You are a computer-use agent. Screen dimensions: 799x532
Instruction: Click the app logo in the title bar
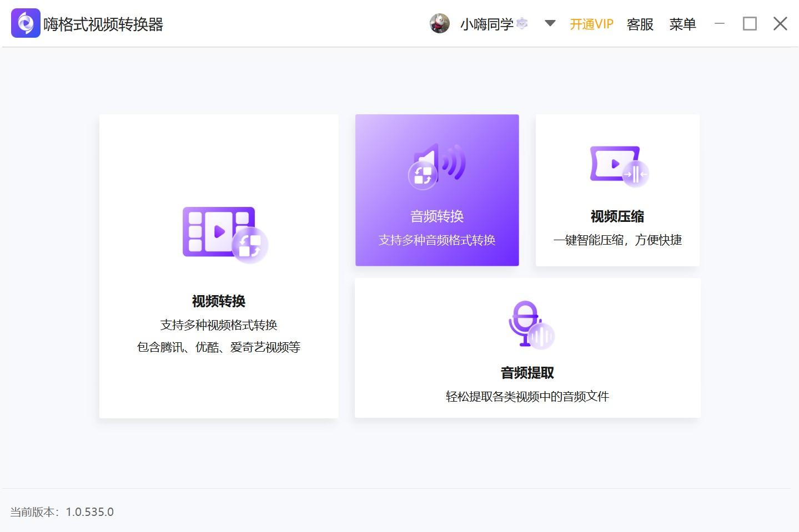[25, 23]
